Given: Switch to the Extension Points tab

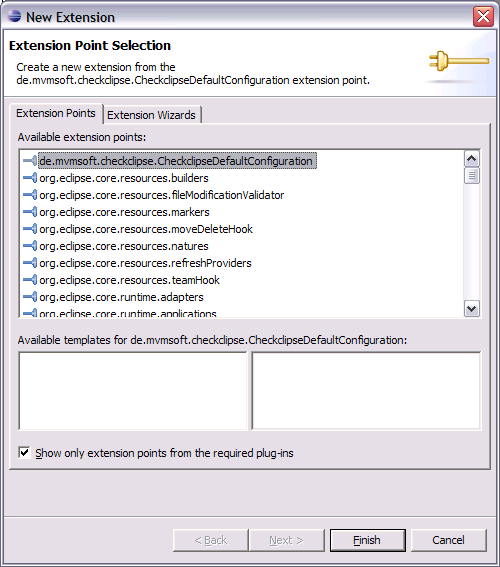Looking at the screenshot, I should tap(56, 113).
